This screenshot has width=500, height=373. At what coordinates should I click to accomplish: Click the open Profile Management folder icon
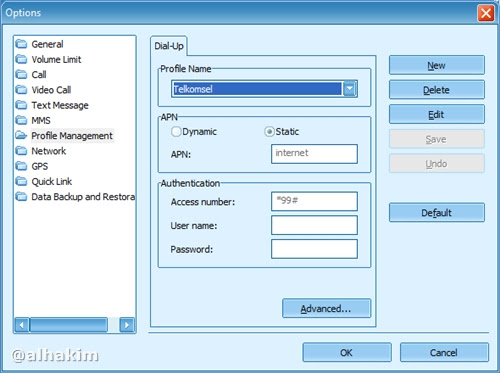coord(21,135)
